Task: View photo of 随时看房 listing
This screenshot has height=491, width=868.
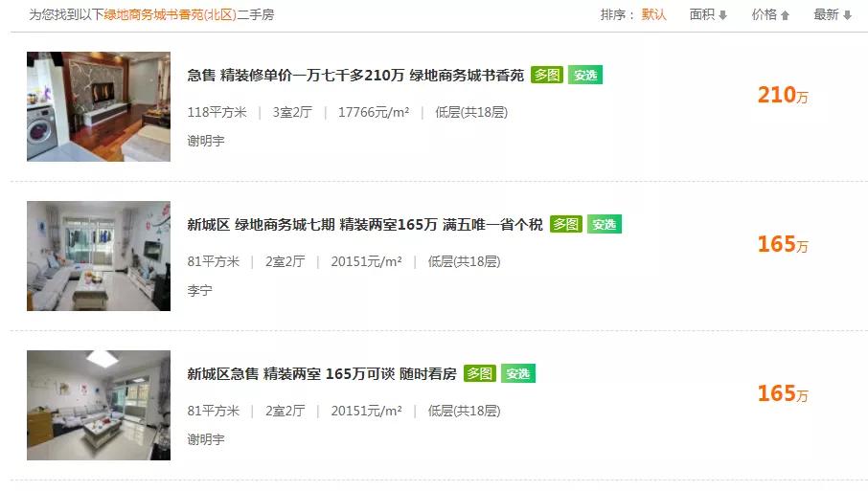Action: (99, 405)
